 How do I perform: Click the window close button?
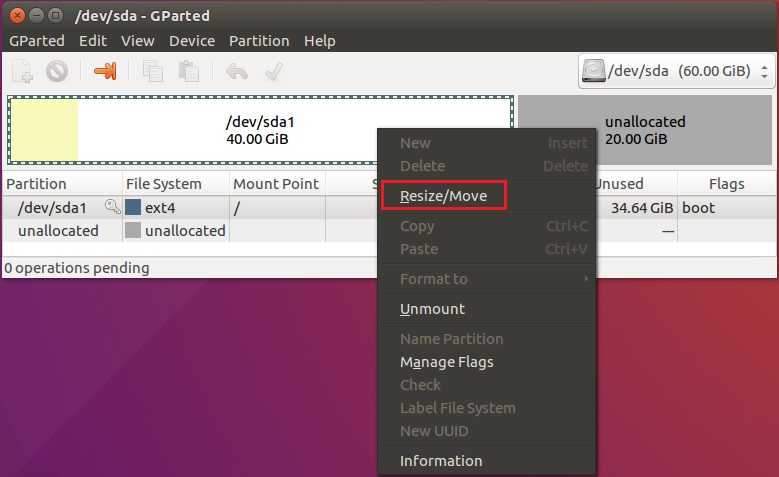coord(17,15)
